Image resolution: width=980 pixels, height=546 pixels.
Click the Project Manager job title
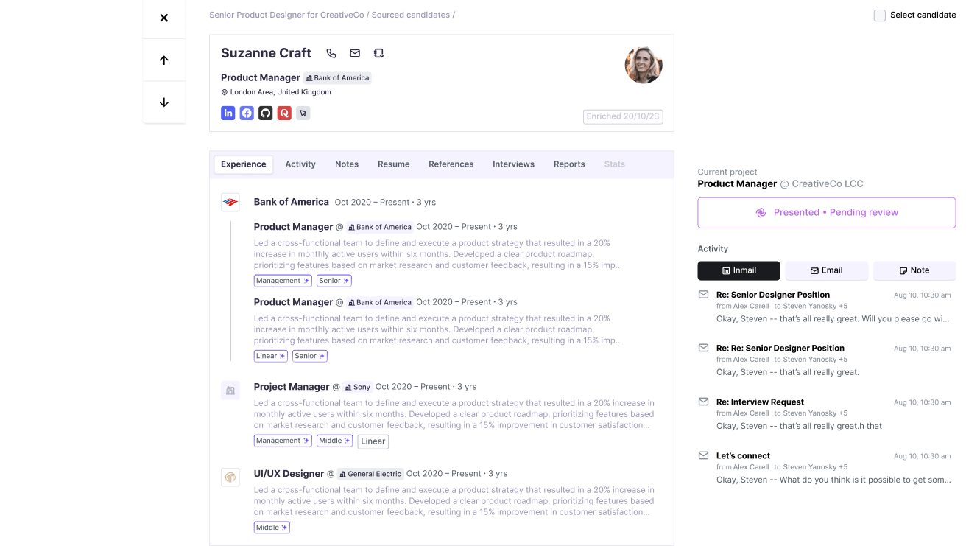(292, 387)
